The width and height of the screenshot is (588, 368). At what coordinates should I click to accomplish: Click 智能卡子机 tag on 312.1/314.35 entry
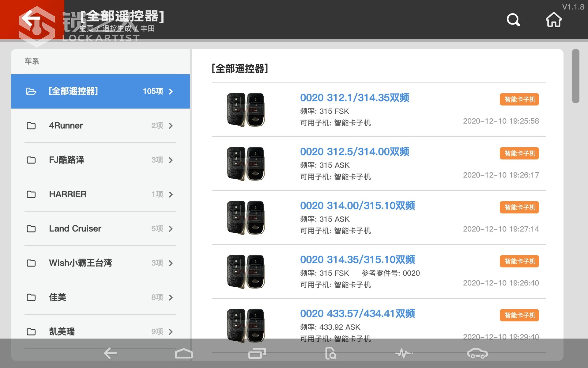[519, 99]
